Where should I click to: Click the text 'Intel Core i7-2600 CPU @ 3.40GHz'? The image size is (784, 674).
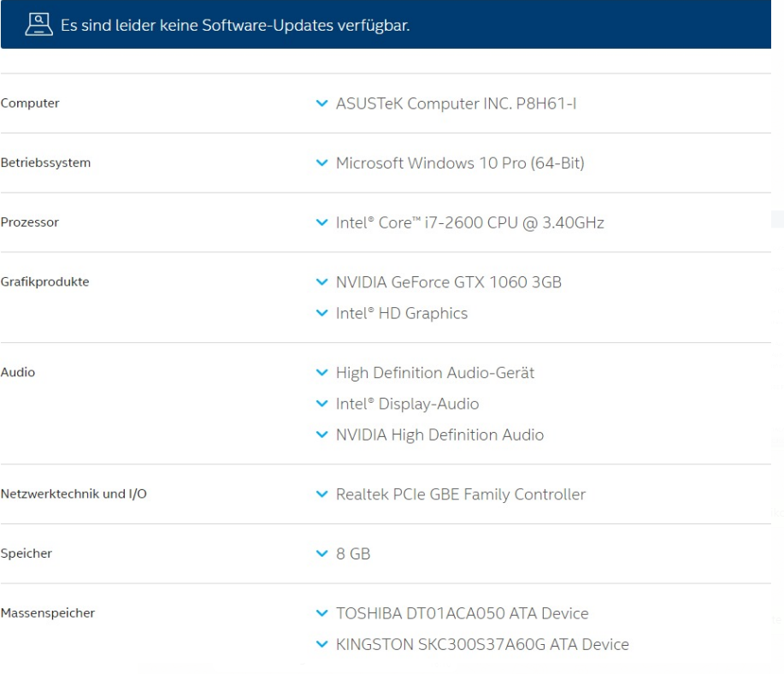(470, 222)
